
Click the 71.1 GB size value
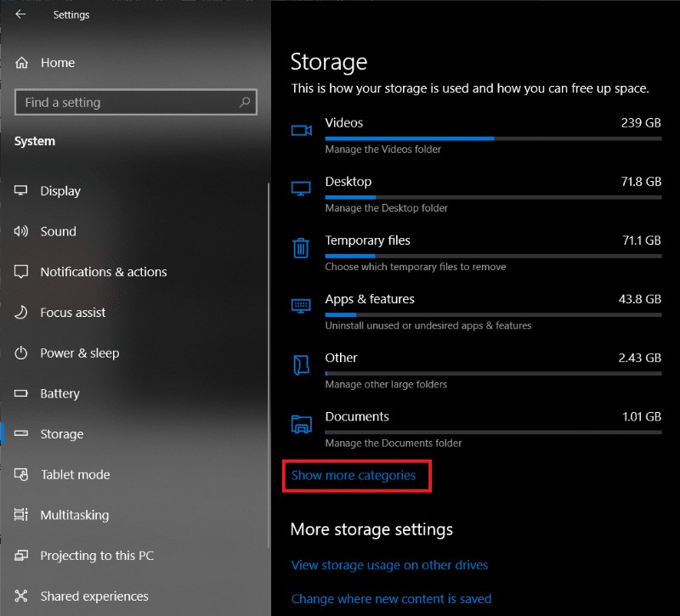642,240
